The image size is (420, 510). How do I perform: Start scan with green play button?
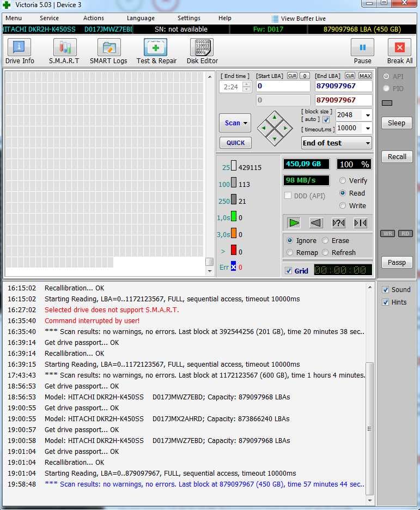pos(294,223)
